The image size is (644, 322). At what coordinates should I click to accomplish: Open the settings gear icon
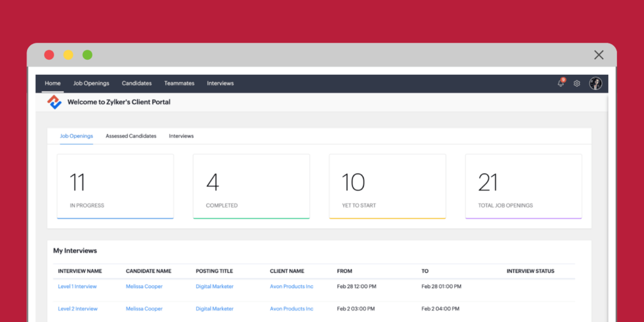pos(577,84)
